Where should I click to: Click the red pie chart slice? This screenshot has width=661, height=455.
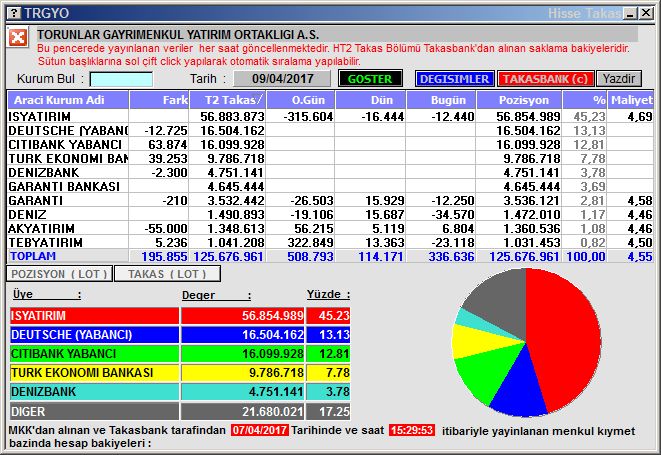pos(569,337)
